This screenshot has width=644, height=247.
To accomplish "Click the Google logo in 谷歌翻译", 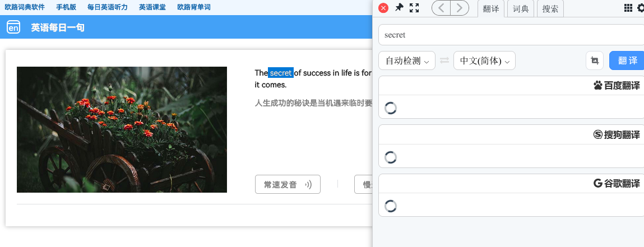I will (598, 183).
